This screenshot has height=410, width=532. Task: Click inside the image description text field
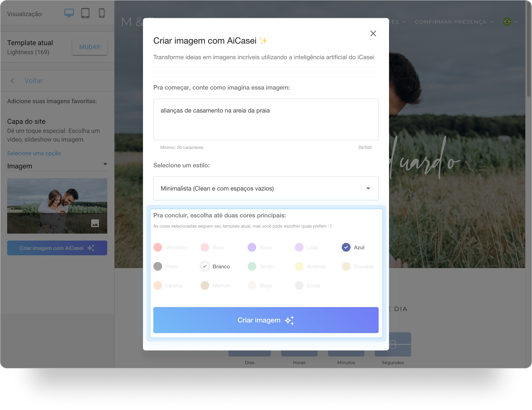pyautogui.click(x=266, y=119)
